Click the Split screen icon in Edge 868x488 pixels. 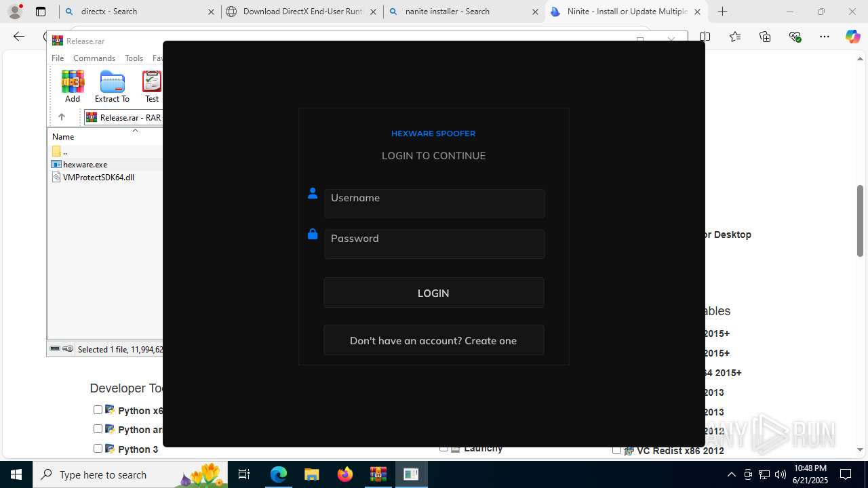click(705, 37)
